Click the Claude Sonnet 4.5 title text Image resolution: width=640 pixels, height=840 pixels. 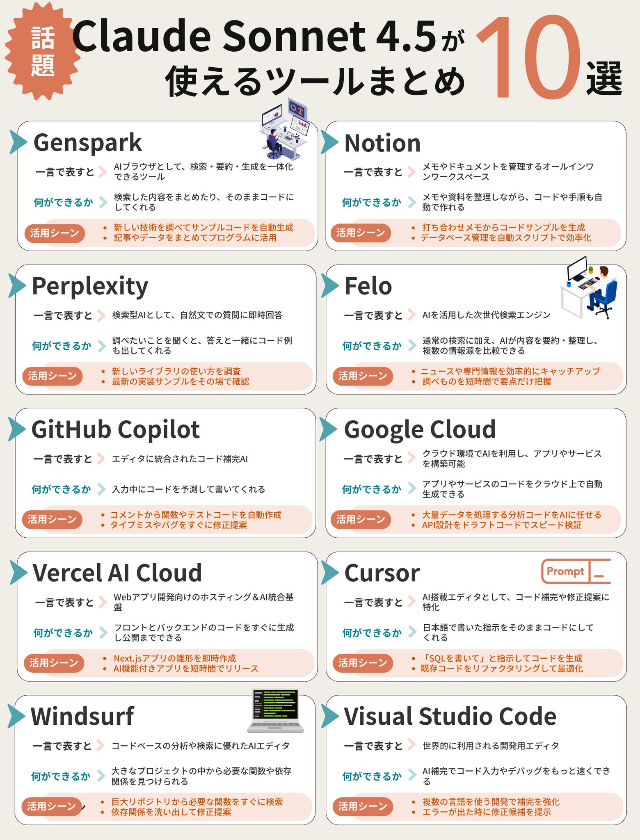point(254,36)
